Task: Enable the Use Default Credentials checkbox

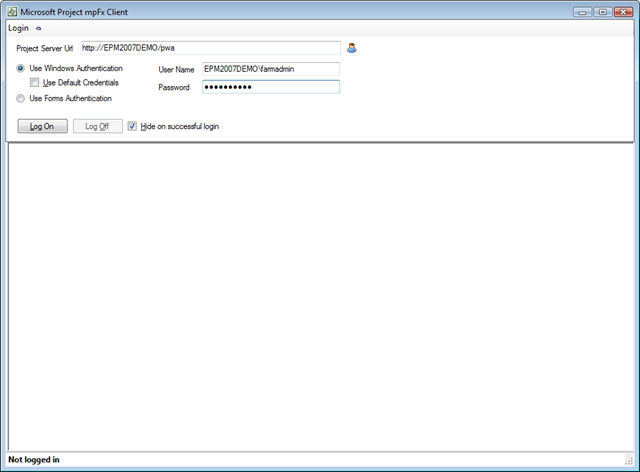Action: coord(34,82)
